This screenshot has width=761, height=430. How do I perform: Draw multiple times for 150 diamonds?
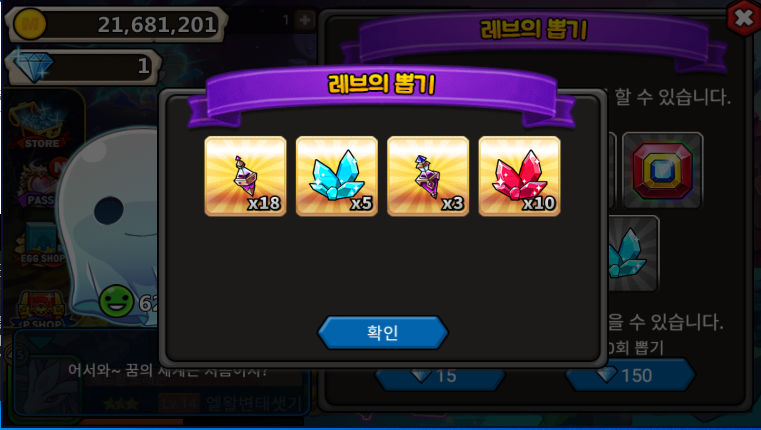(x=630, y=375)
